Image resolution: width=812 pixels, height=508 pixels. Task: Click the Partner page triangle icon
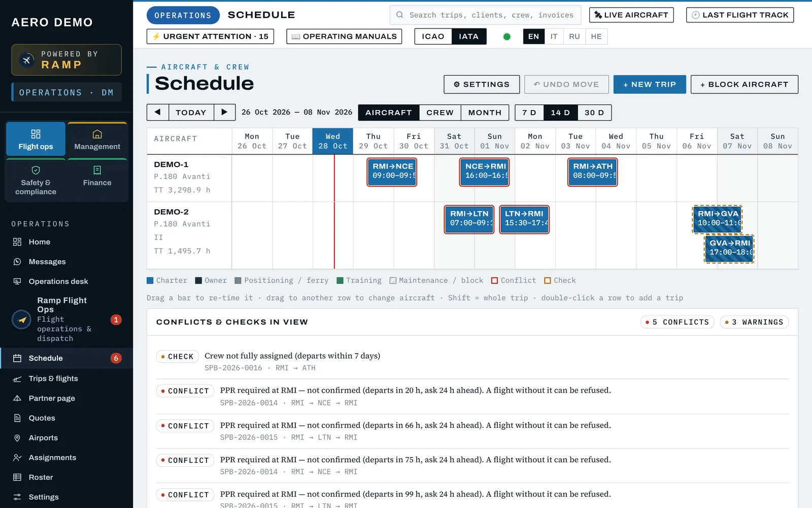point(17,398)
